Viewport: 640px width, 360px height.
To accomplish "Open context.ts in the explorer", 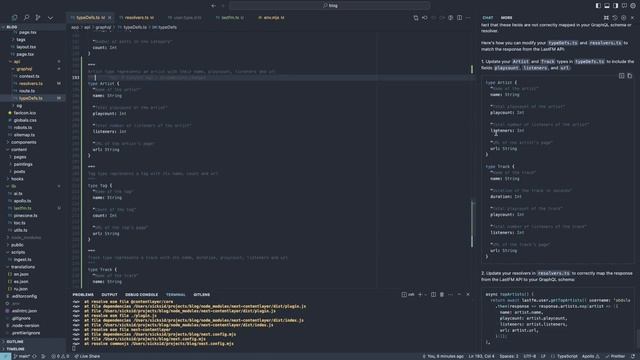I will pos(33,76).
